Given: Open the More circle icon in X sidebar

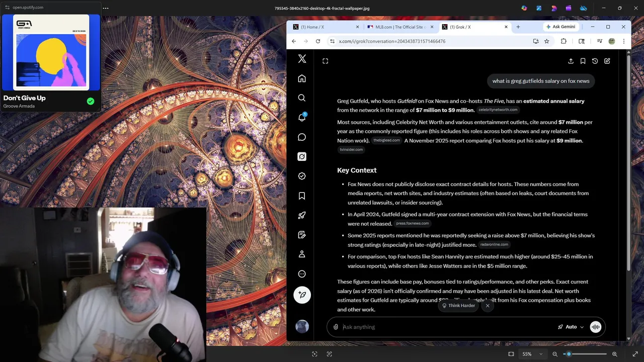Looking at the screenshot, I should [302, 274].
